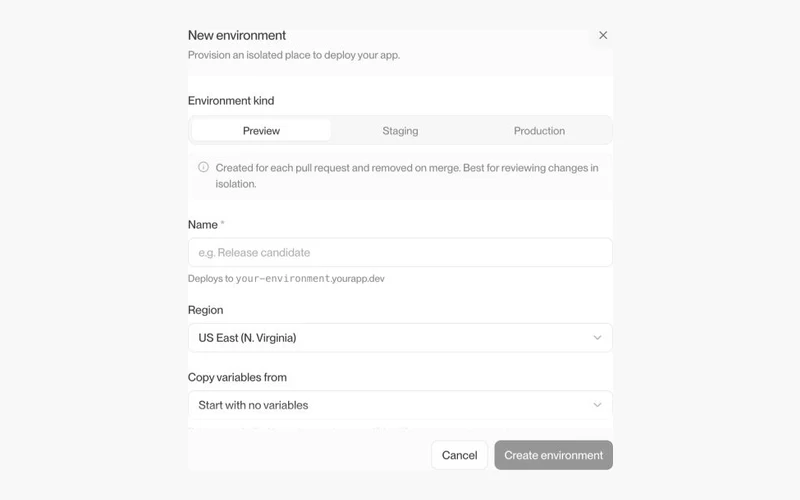The height and width of the screenshot is (500, 800).
Task: Focus the Name input field
Action: click(x=400, y=252)
